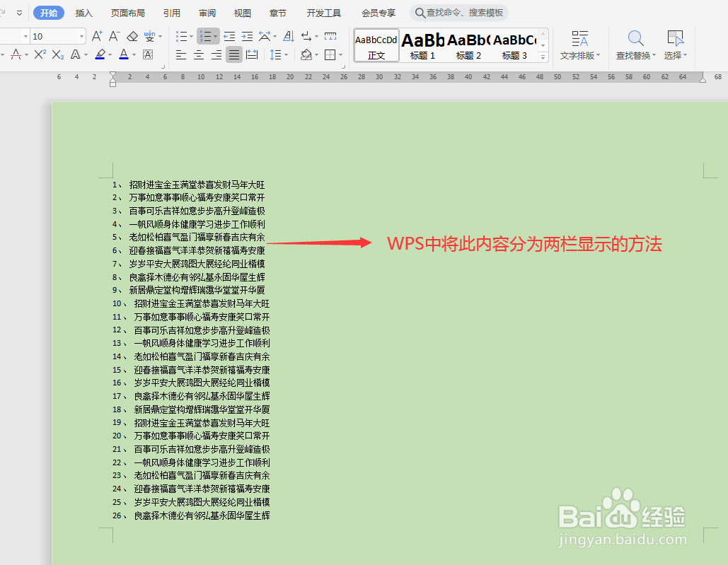Expand font size dropdown

82,36
